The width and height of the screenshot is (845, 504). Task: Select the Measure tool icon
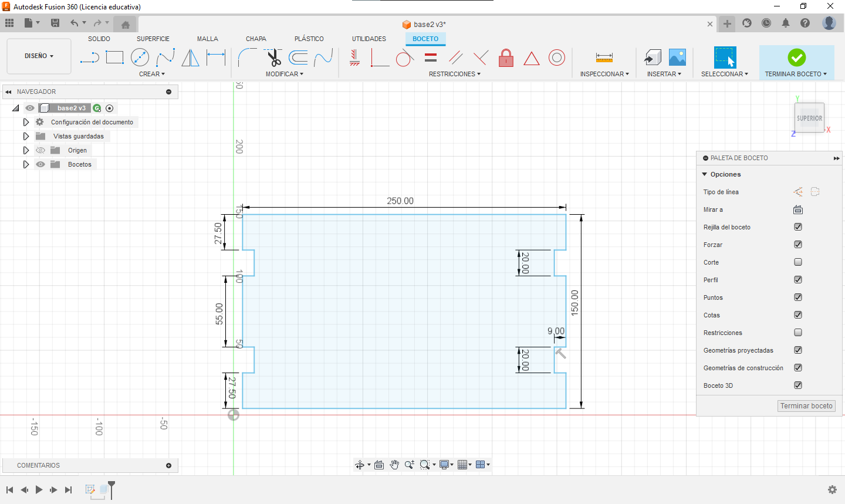point(604,57)
